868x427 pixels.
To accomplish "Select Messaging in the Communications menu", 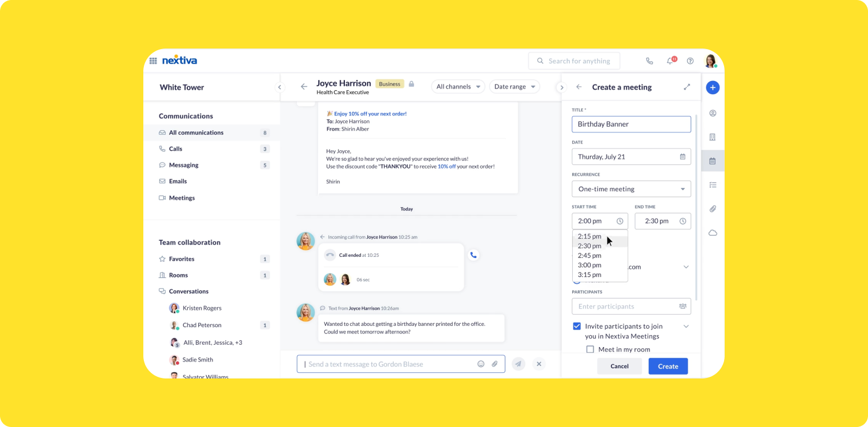I will click(183, 164).
